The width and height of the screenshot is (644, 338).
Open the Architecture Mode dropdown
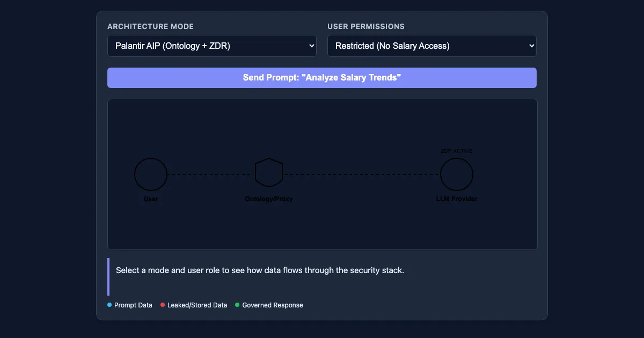pyautogui.click(x=212, y=46)
